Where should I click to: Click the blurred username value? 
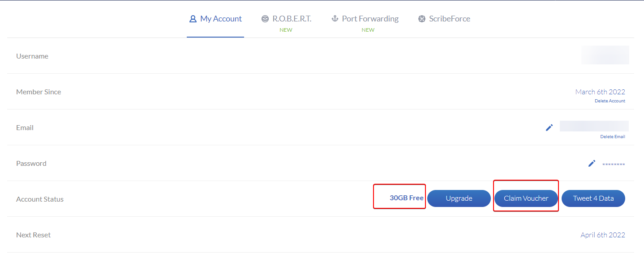[x=605, y=55]
